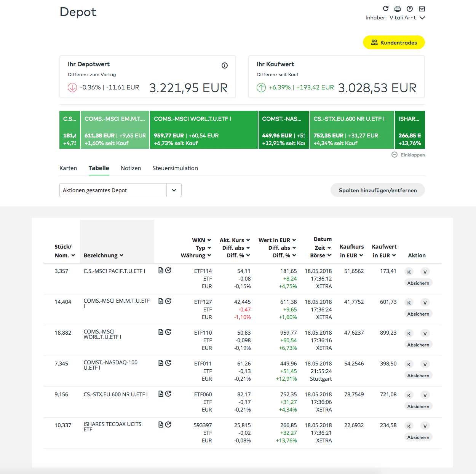Open document icon for COMS.-MSCI WORL.T.U.ETF I
The width and height of the screenshot is (476, 474).
(161, 332)
